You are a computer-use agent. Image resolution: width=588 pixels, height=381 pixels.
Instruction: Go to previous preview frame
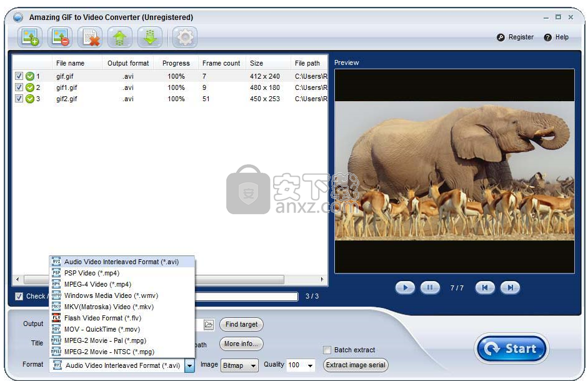485,288
